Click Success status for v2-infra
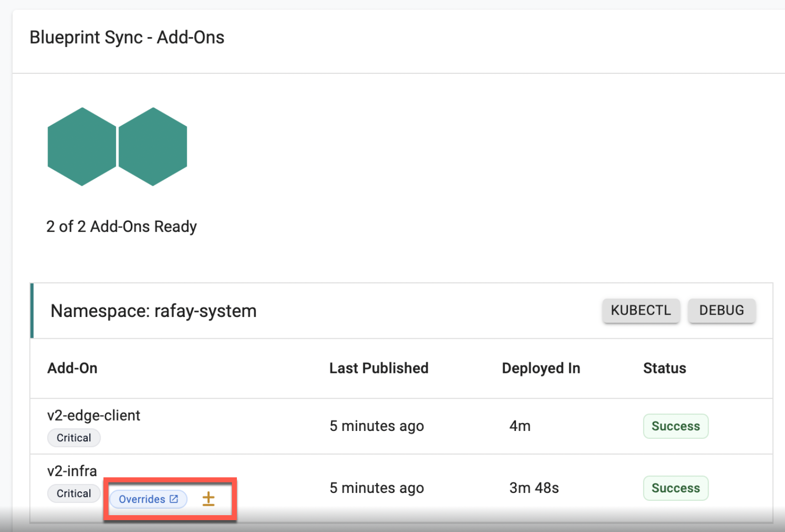 pyautogui.click(x=675, y=488)
